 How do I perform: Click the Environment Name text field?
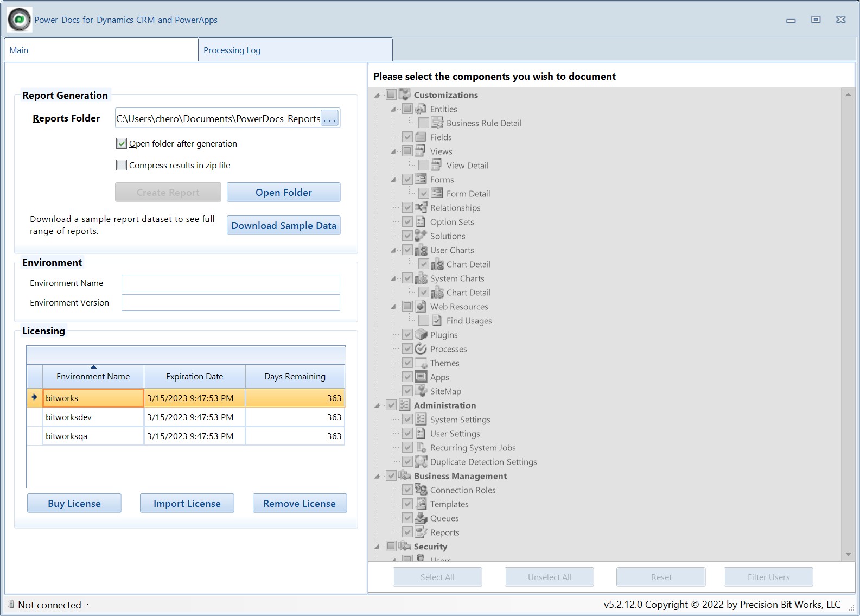point(231,283)
